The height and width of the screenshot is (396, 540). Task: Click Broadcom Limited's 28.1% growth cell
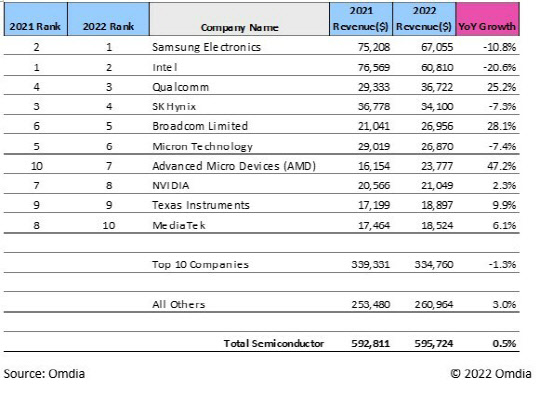501,126
